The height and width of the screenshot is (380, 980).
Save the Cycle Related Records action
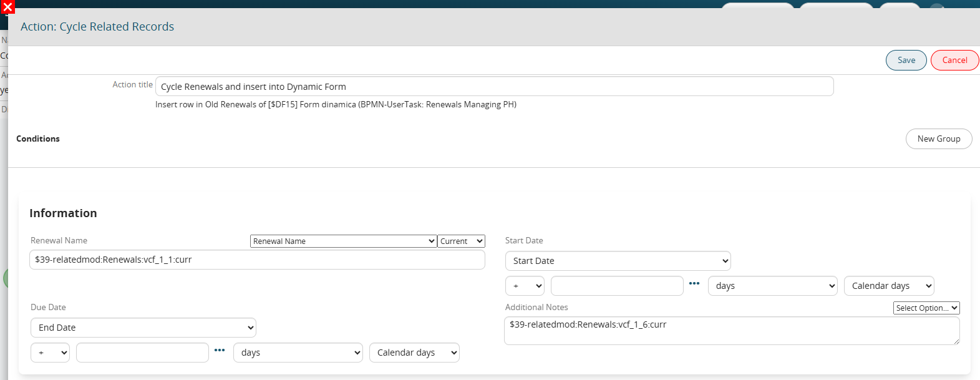pyautogui.click(x=906, y=60)
